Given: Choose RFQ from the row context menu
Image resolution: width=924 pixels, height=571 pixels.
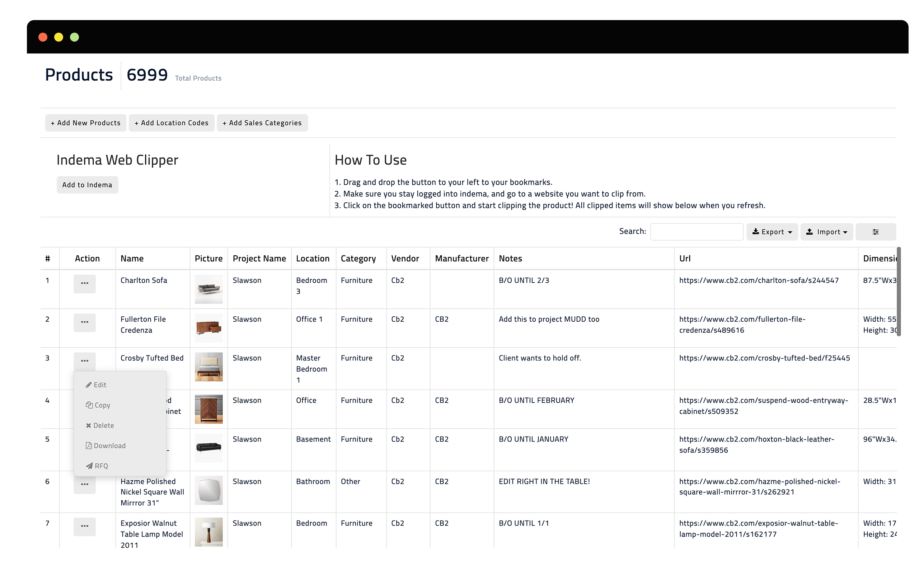Looking at the screenshot, I should click(97, 466).
